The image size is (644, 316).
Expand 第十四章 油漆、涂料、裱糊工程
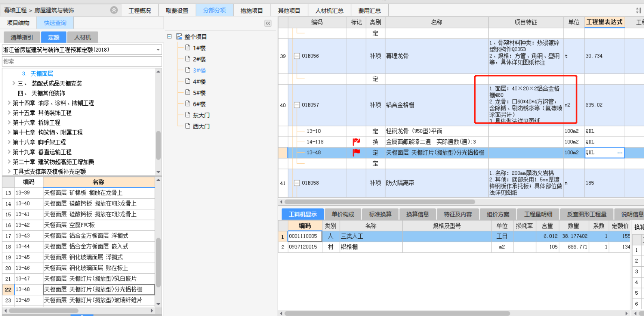(x=9, y=103)
